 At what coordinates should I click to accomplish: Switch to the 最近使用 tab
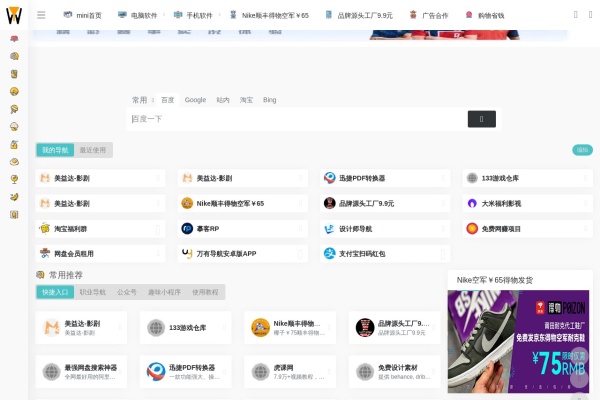tap(93, 150)
